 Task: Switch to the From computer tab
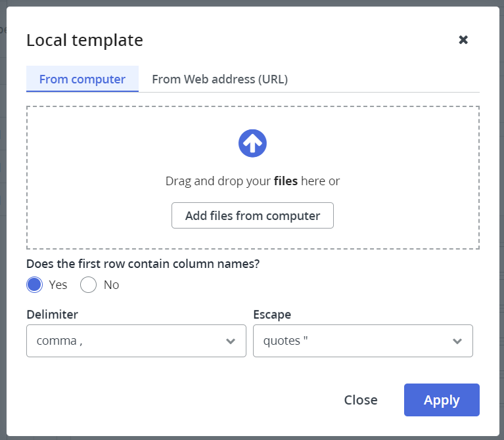tap(82, 79)
